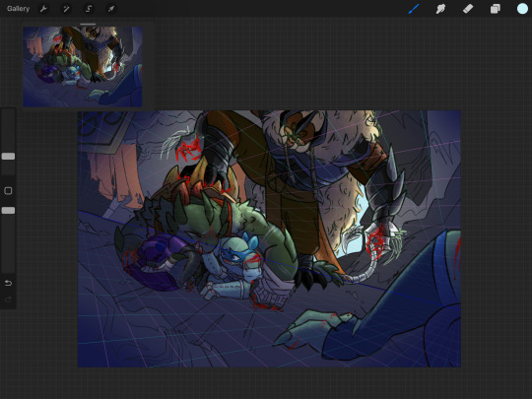Select the Eraser tool
Image resolution: width=532 pixels, height=399 pixels.
[x=468, y=9]
